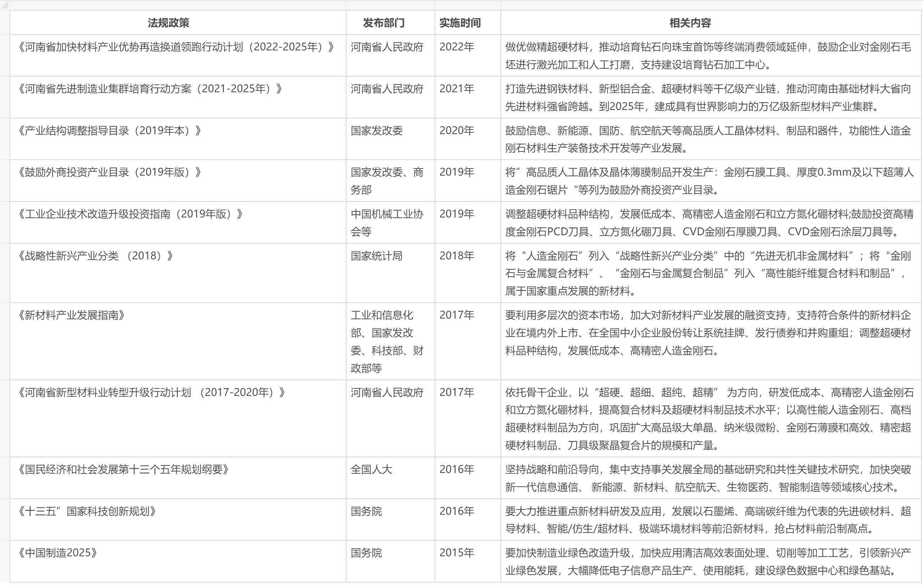Viewport: 924px width, 585px height.
Task: Click the 中国制造2025 policy cell
Action: pos(178,562)
